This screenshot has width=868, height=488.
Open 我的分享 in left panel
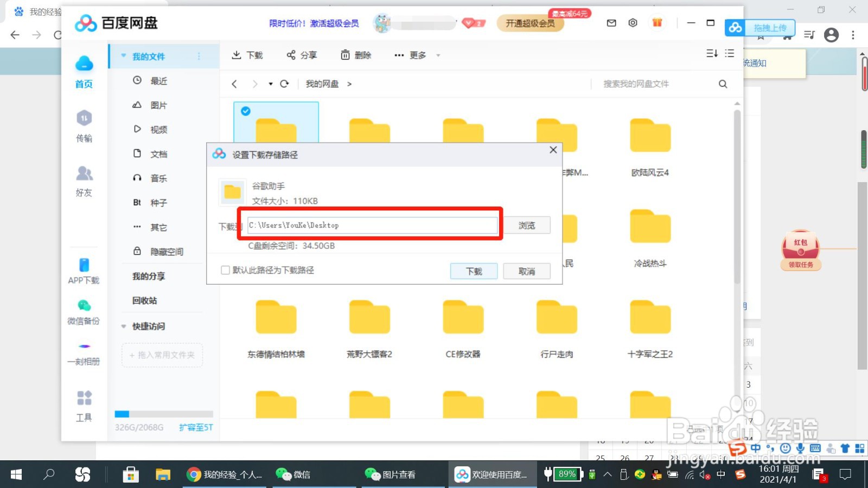click(149, 276)
